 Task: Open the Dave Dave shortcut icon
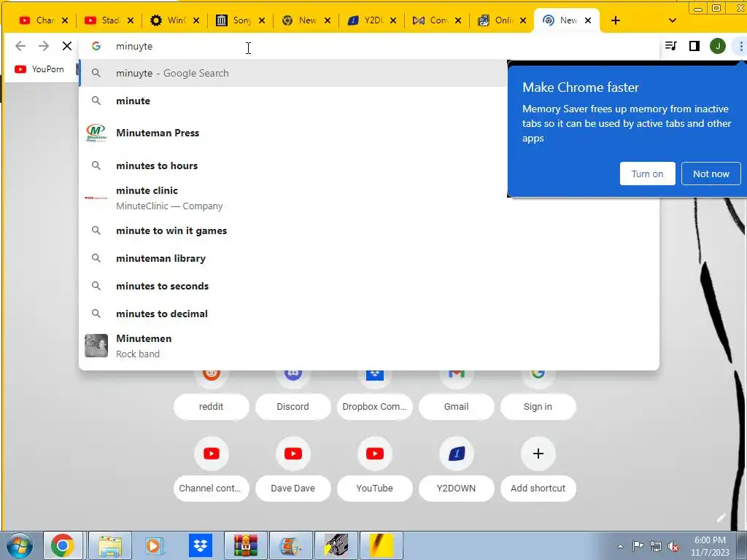point(293,454)
